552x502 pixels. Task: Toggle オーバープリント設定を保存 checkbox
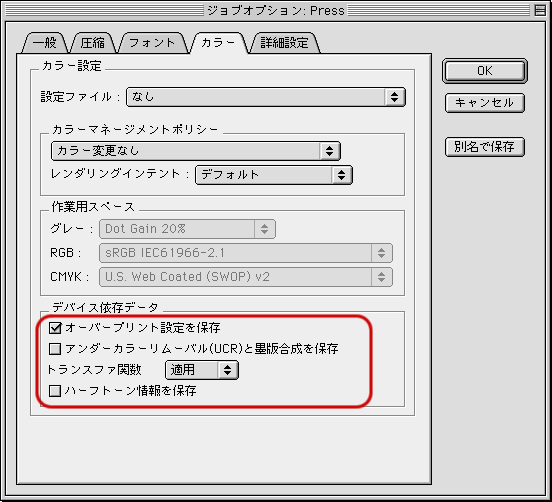pos(55,328)
